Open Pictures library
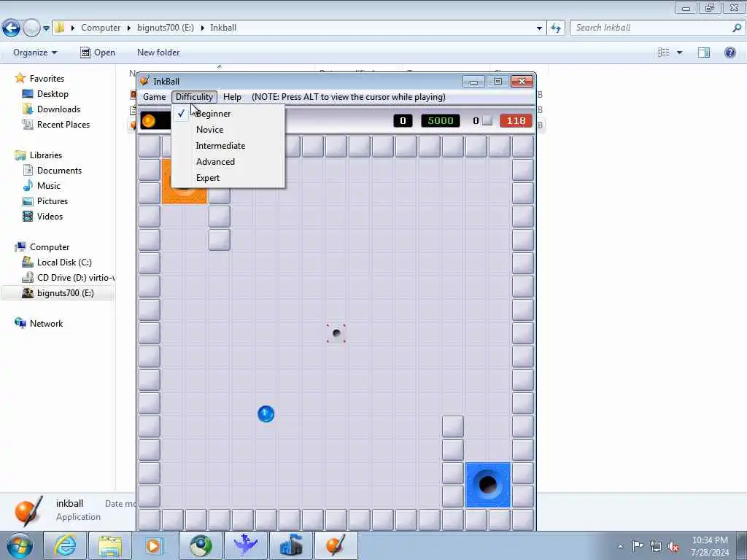The image size is (747, 560). pyautogui.click(x=53, y=201)
